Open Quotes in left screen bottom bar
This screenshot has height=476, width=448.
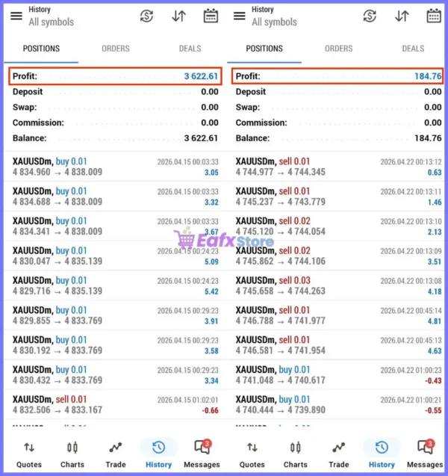pos(29,454)
